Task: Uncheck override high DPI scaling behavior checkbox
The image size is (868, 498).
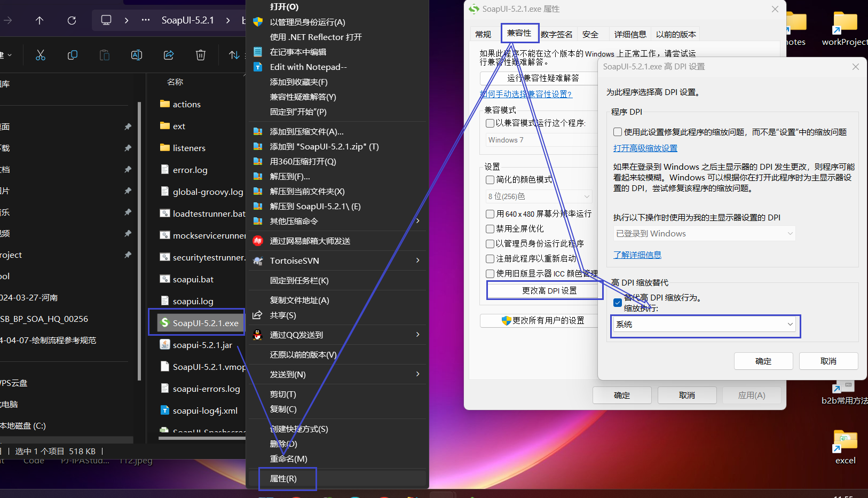Action: (618, 303)
